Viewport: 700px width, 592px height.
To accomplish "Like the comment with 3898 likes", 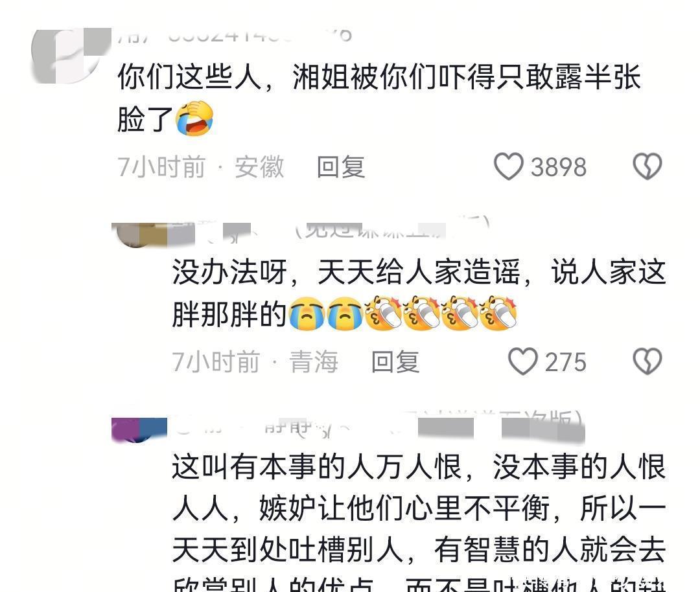I will (x=509, y=166).
